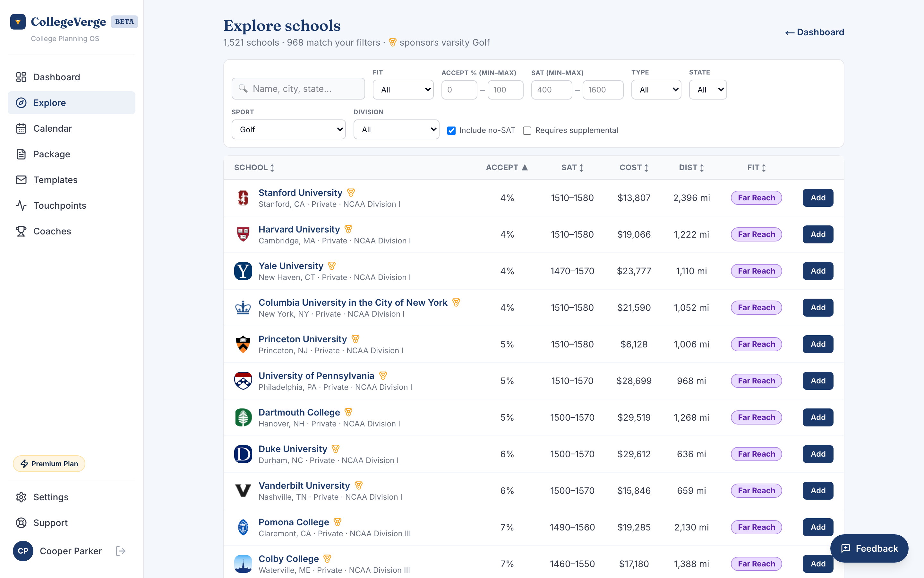
Task: Click the BETA badge near the logo
Action: [124, 22]
